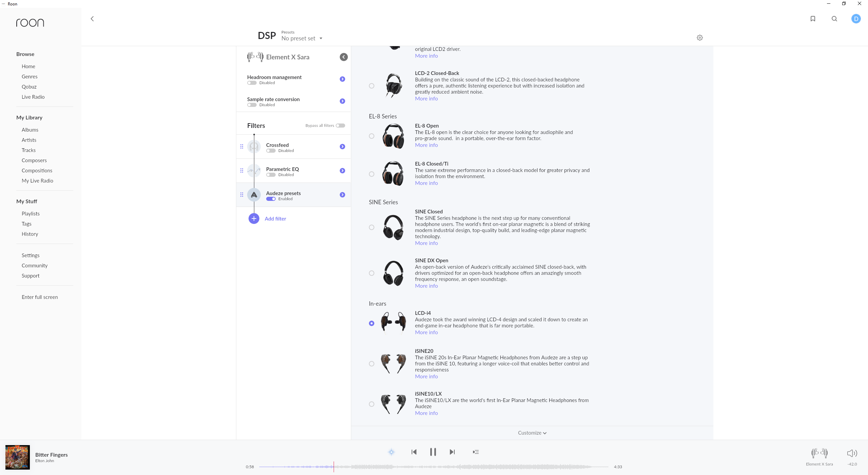Image resolution: width=868 pixels, height=475 pixels.
Task: Open More info for SINE Closed
Action: coord(426,243)
